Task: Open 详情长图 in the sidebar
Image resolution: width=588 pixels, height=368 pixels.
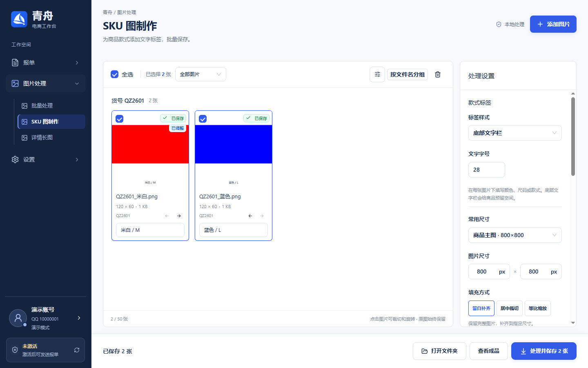Action: [51, 137]
